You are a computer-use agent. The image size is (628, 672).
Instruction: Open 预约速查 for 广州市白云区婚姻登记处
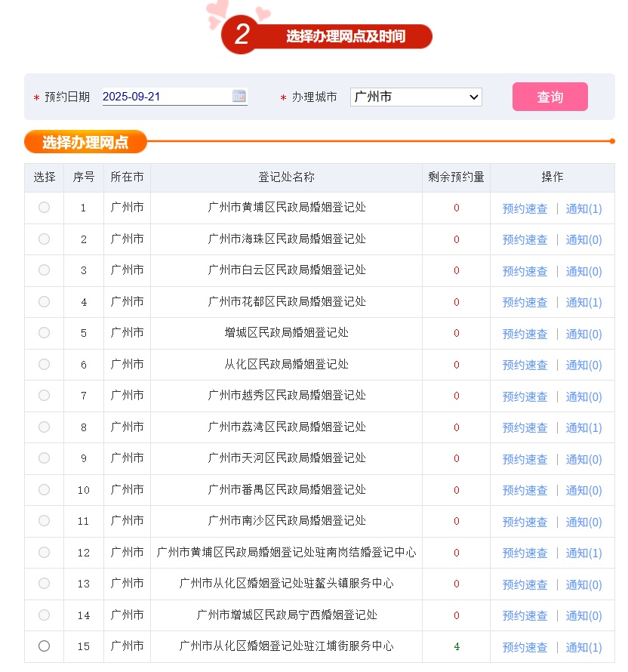click(x=525, y=270)
